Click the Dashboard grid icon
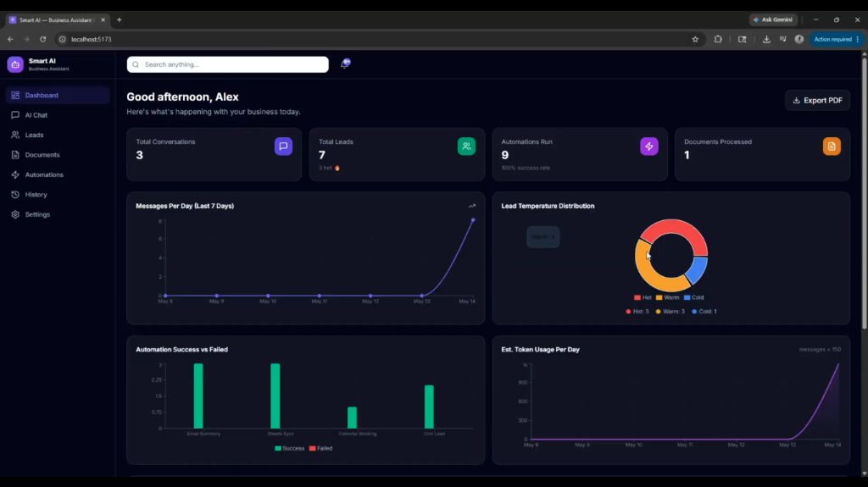Screen dimensions: 868x487 click(15, 95)
